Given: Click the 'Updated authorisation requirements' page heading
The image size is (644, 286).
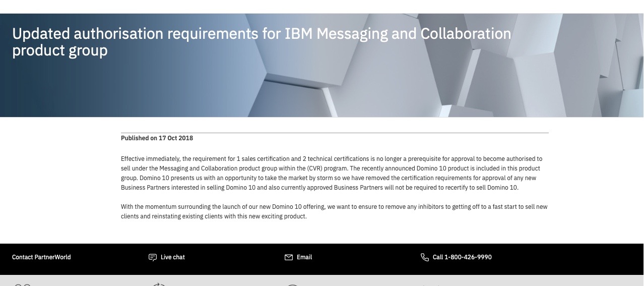Looking at the screenshot, I should [262, 42].
